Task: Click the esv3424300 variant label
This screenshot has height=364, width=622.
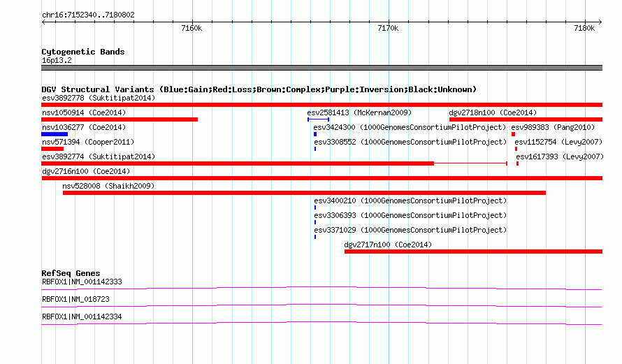Action: coord(410,127)
